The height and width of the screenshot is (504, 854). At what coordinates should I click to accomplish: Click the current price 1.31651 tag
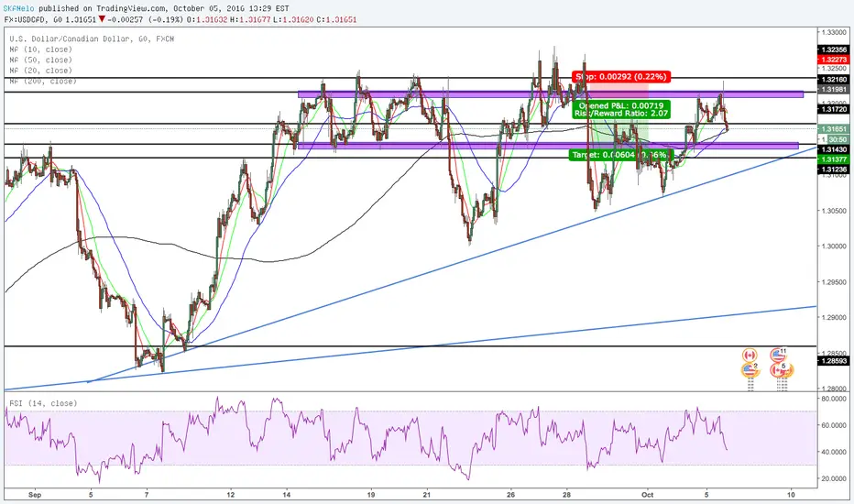pos(834,129)
